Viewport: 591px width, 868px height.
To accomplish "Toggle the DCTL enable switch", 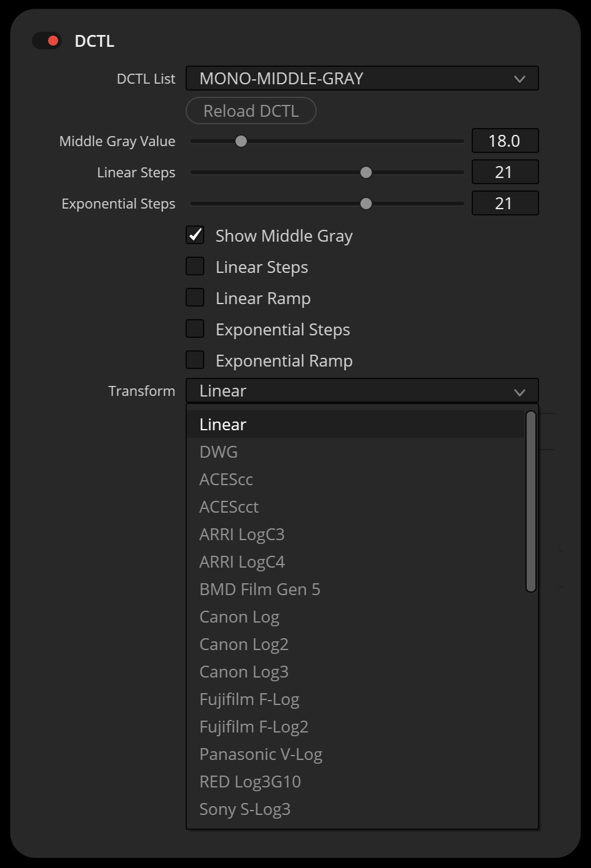I will 47,41.
